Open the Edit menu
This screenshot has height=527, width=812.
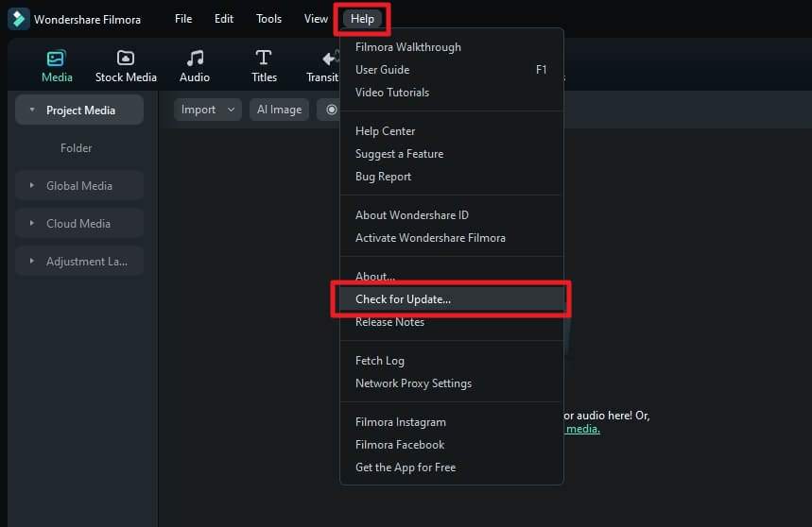224,19
